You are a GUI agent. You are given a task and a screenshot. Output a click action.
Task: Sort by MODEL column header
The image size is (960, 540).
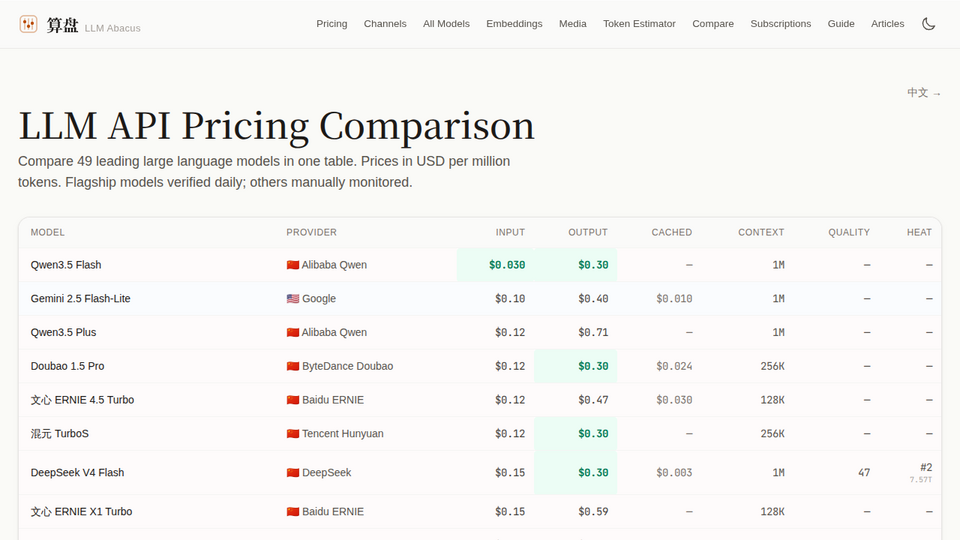coord(48,233)
